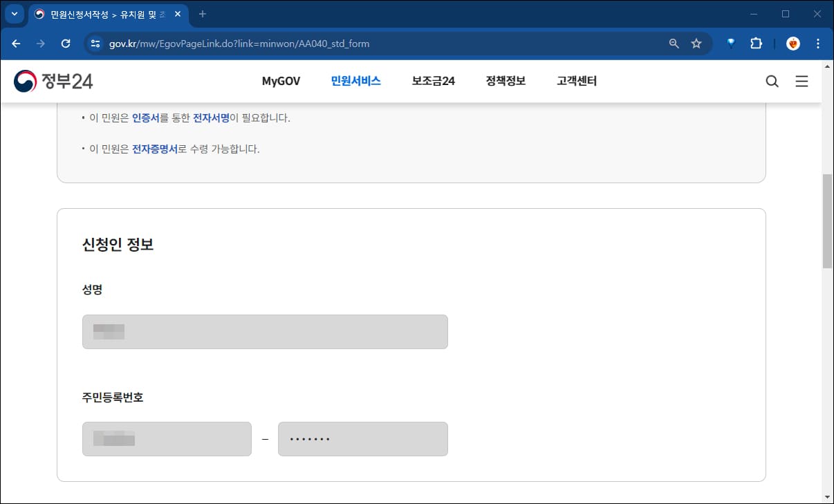
Task: Open the search icon on 정부24 header
Action: tap(772, 81)
